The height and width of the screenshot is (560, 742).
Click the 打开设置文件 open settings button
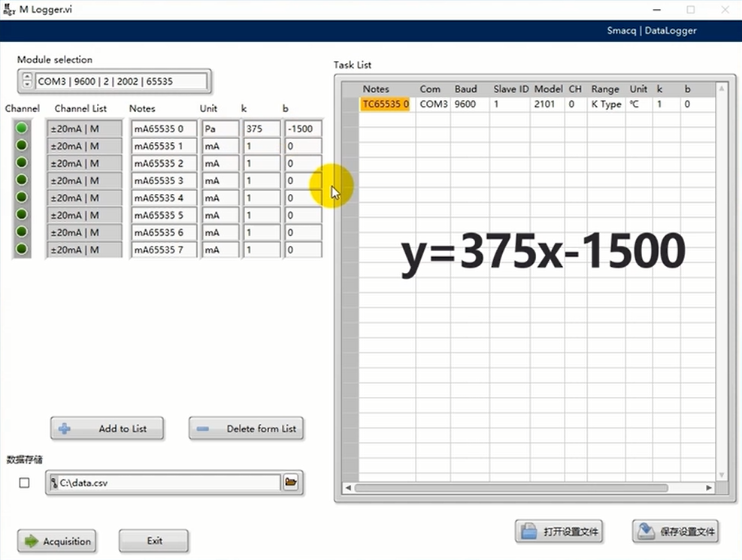click(560, 531)
